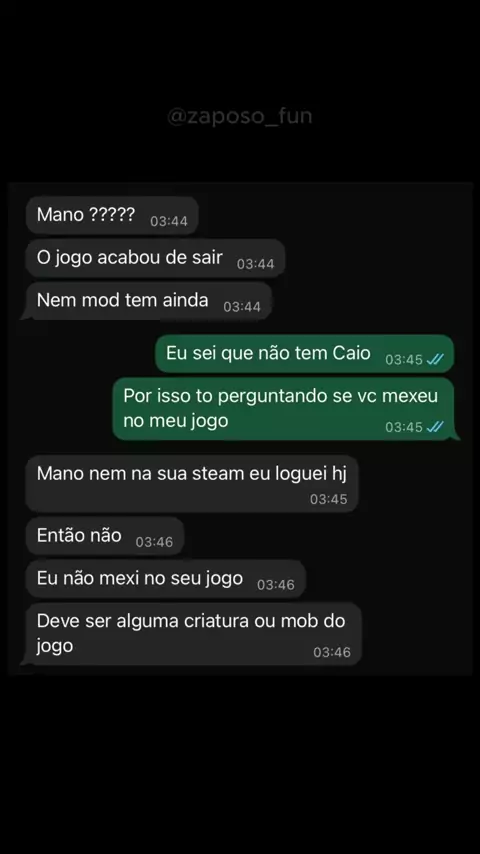
Task: Open the @zaposo_fun watermark handle
Action: click(x=239, y=116)
